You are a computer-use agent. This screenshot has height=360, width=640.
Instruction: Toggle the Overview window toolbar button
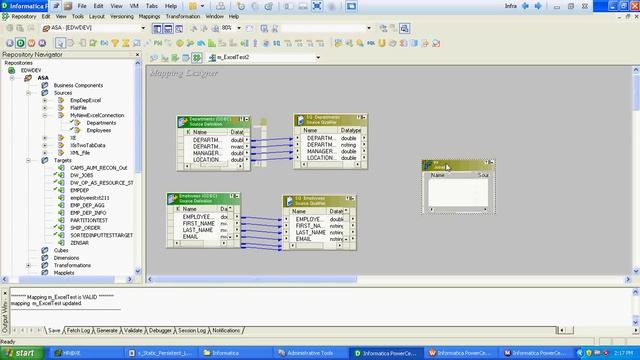[x=179, y=28]
